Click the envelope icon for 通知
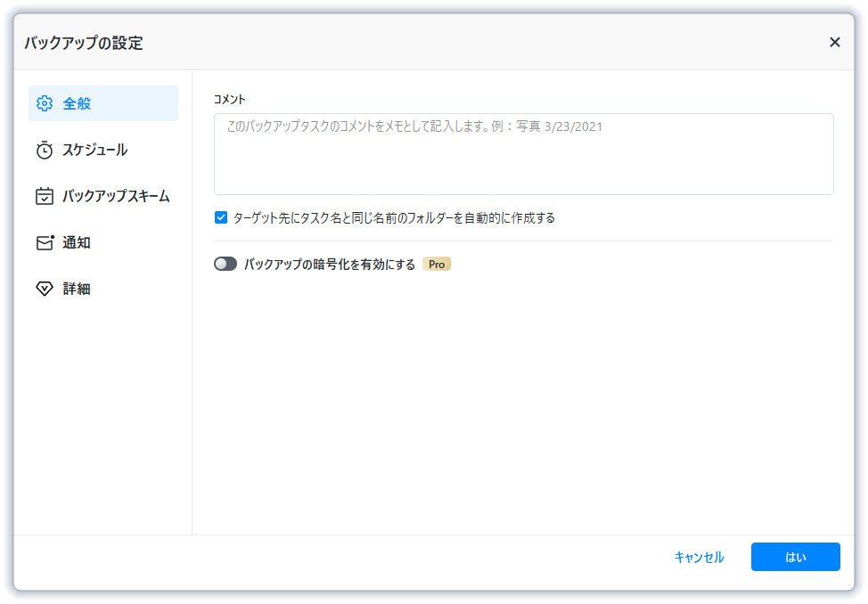Image resolution: width=868 pixels, height=604 pixels. (x=45, y=243)
